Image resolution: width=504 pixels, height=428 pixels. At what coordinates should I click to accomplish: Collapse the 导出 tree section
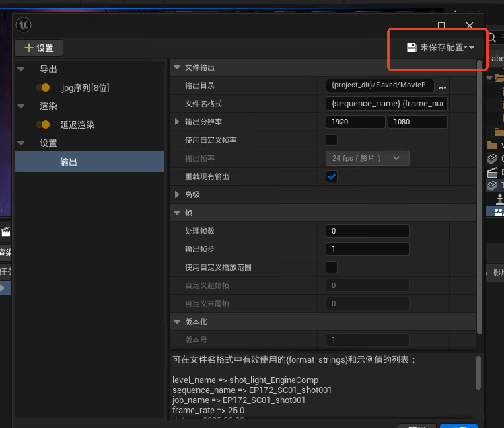click(22, 69)
